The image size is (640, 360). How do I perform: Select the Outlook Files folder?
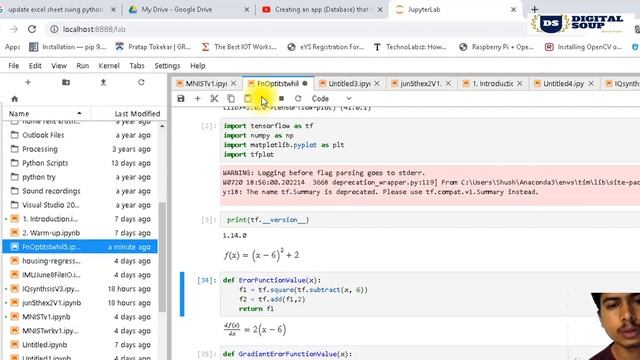(x=80, y=135)
